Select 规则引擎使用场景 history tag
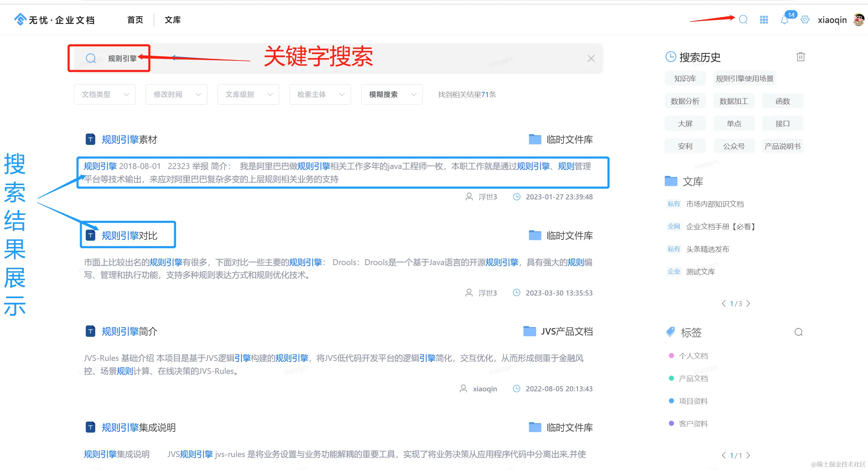Viewport: 868px width, 470px height. [744, 79]
